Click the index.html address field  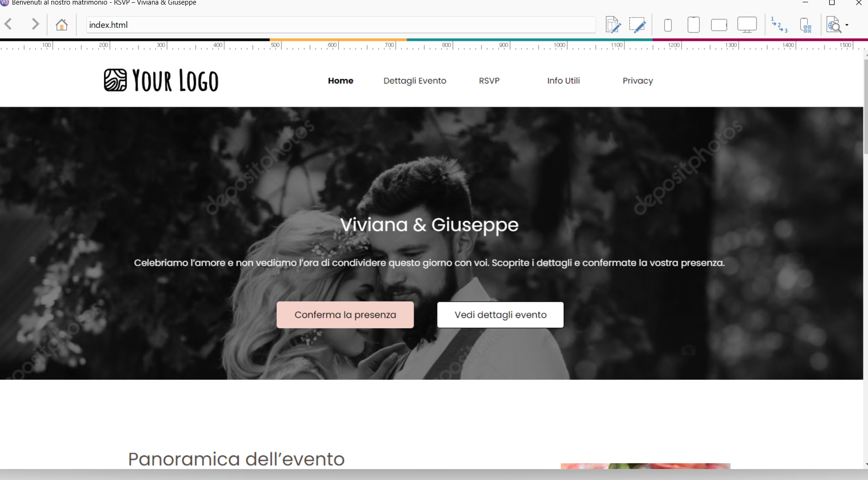click(341, 25)
